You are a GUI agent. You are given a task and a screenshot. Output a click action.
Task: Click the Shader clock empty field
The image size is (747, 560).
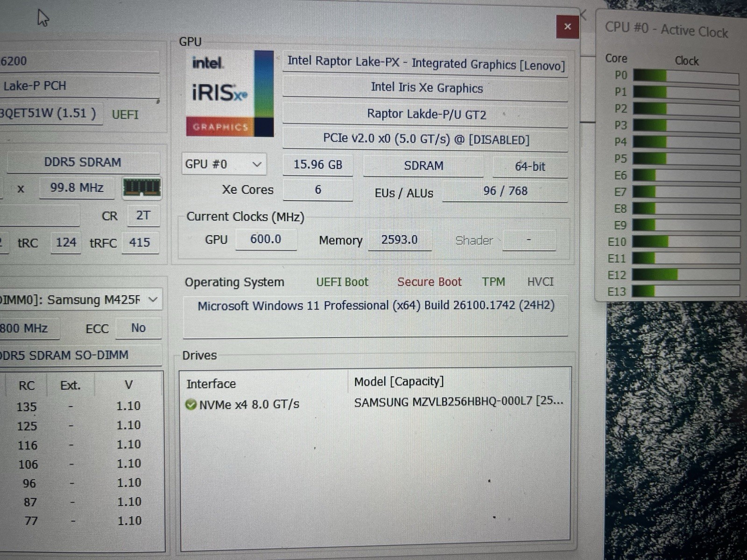point(529,240)
